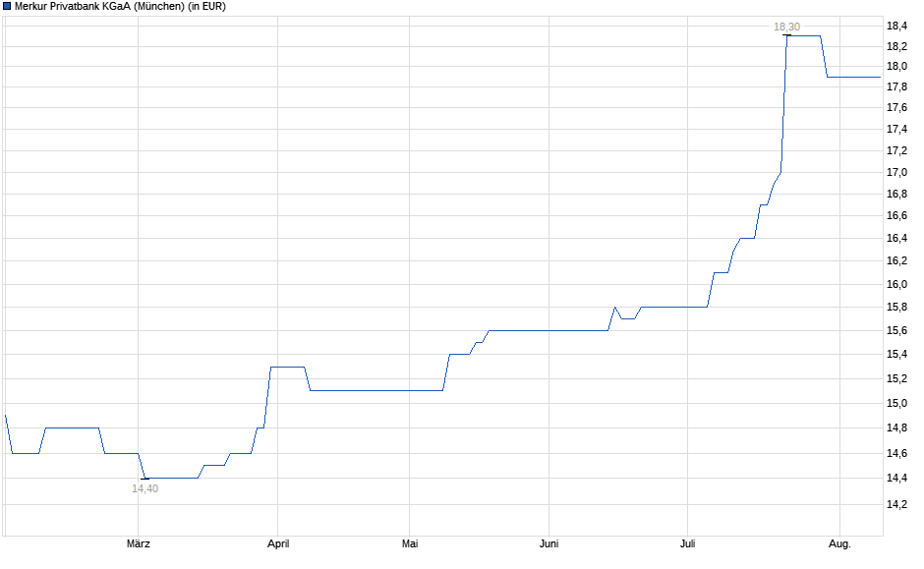Click the chart title 'Merkur Privatbank KGaA (München) (in EUR)'
The width and height of the screenshot is (924, 569).
pos(120,7)
